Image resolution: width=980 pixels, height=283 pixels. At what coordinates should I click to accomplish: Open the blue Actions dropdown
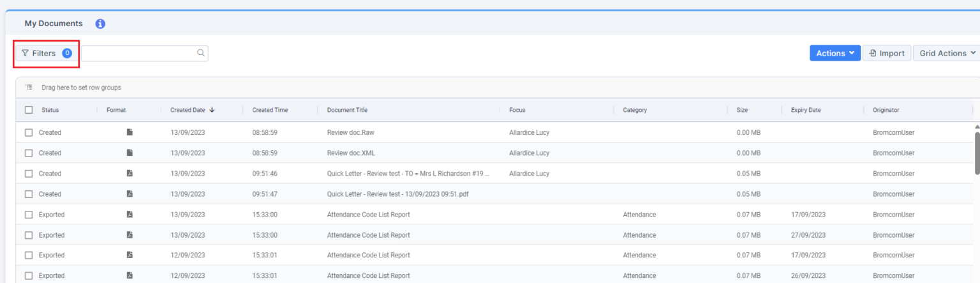(835, 53)
